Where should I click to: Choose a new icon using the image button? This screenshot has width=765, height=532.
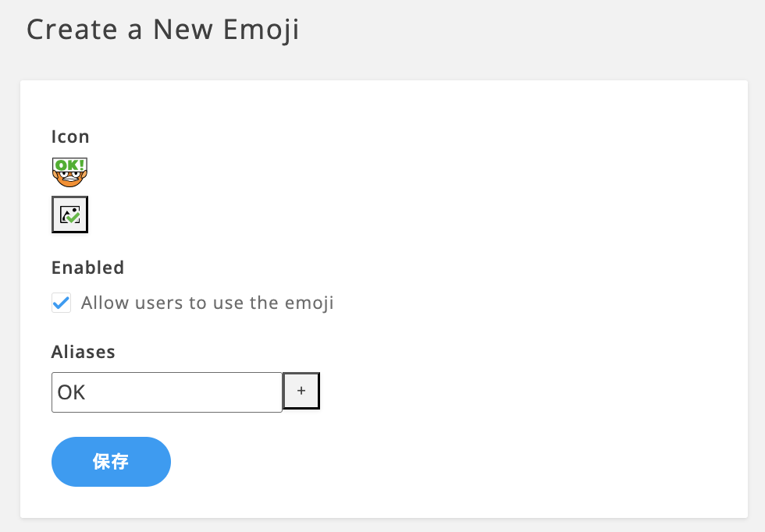(x=69, y=215)
